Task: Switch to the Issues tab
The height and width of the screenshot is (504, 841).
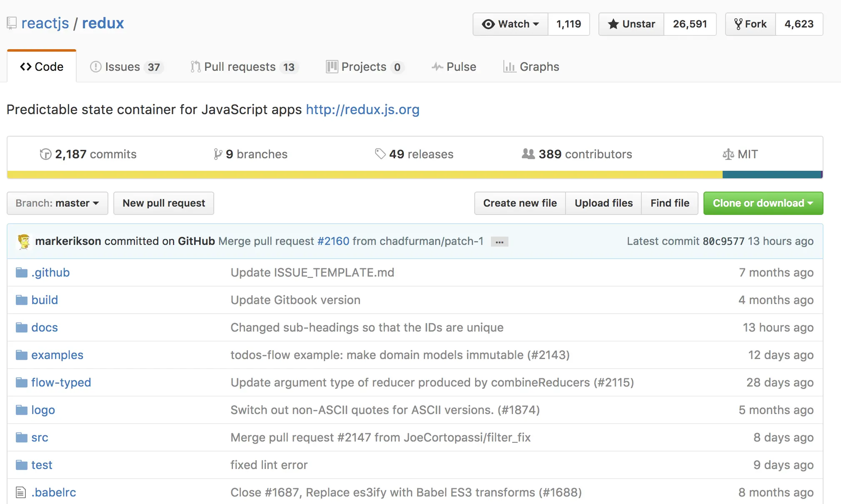Action: point(122,67)
